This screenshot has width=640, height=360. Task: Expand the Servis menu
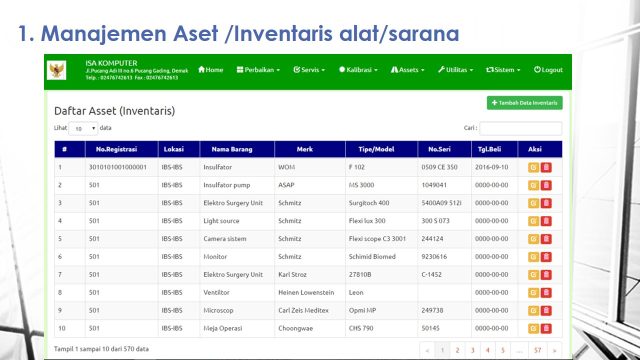point(309,70)
